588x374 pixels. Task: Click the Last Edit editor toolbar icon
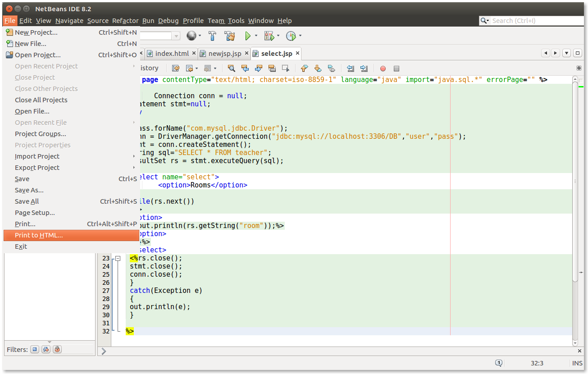pyautogui.click(x=176, y=68)
